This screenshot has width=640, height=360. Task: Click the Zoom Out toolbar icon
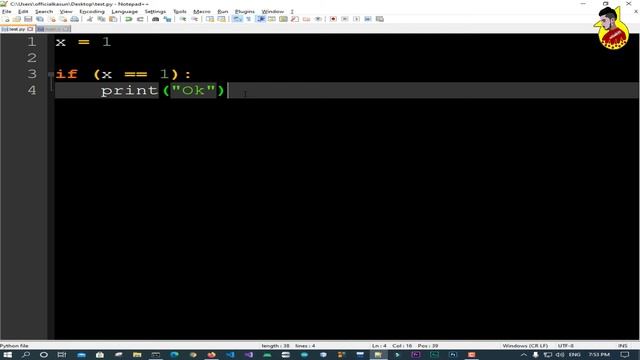point(194,19)
